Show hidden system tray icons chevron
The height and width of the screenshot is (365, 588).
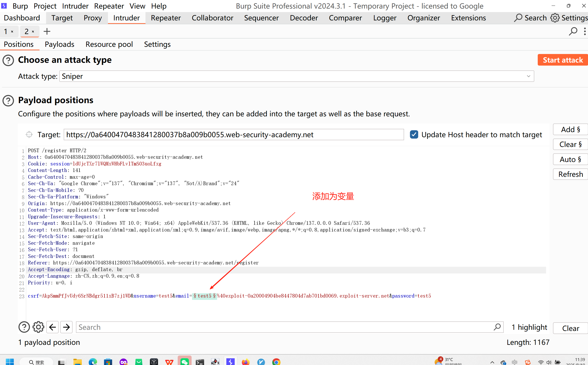click(x=492, y=362)
